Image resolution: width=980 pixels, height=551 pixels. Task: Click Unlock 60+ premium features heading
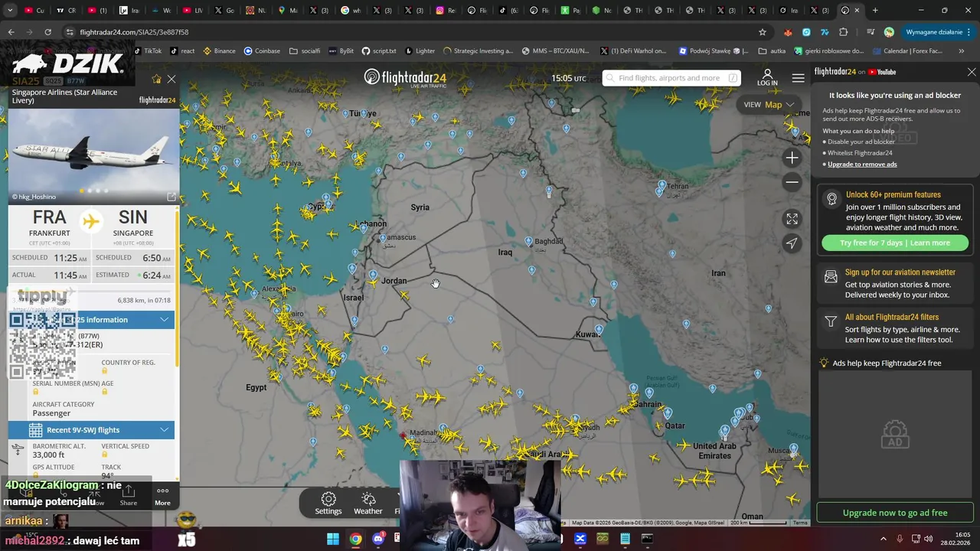(893, 195)
